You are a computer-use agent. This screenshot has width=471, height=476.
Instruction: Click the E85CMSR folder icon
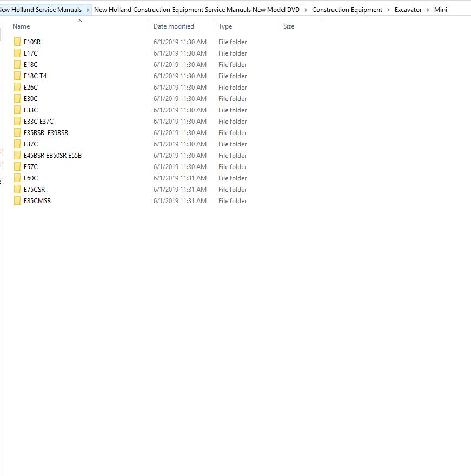[18, 200]
